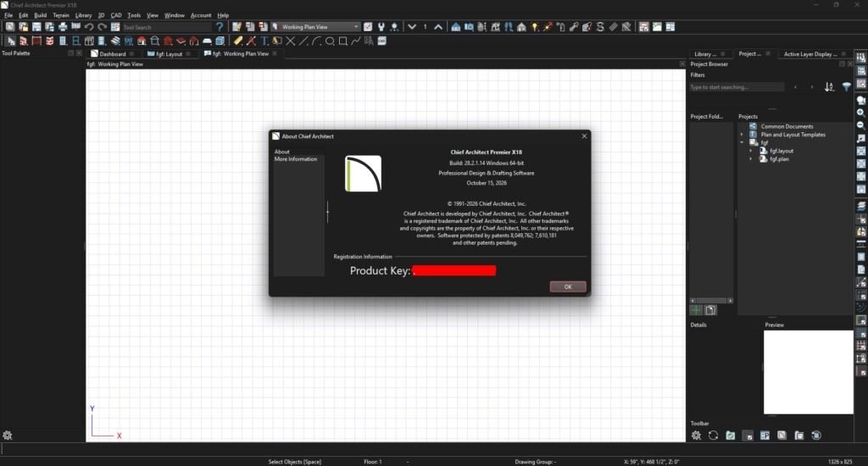The image size is (868, 466).
Task: Click the Save icon in top toolbar
Action: [36, 26]
